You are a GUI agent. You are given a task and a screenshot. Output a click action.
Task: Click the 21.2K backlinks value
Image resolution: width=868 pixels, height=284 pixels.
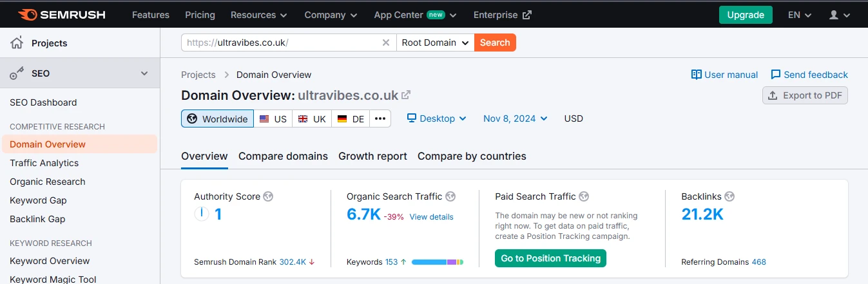702,214
